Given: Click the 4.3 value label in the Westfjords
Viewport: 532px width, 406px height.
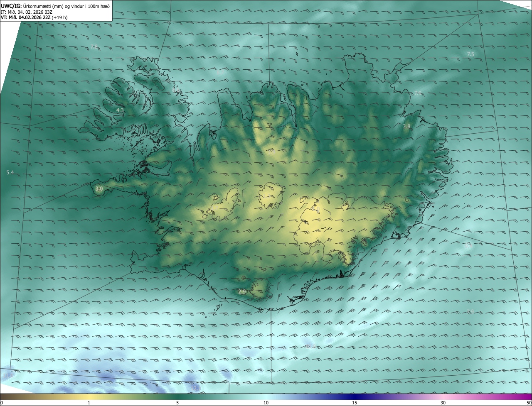Looking at the screenshot, I should tap(120, 110).
